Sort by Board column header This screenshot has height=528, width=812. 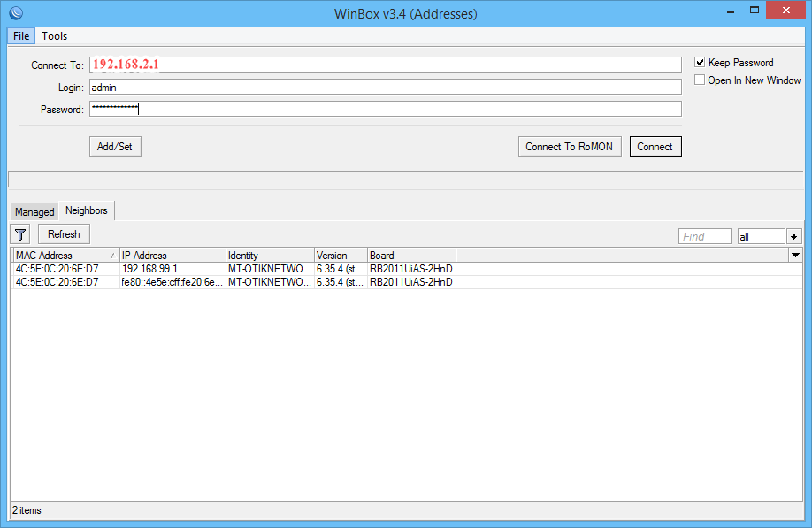[411, 256]
